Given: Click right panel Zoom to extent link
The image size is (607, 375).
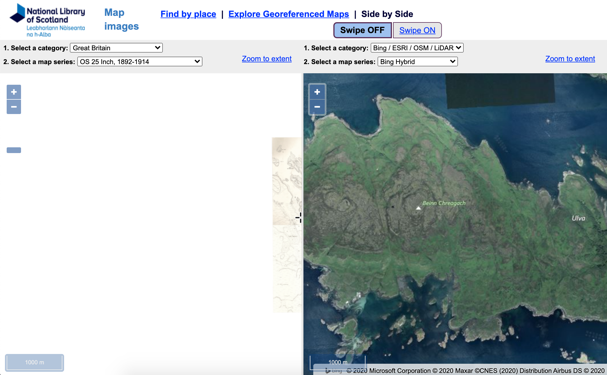Looking at the screenshot, I should (x=570, y=59).
